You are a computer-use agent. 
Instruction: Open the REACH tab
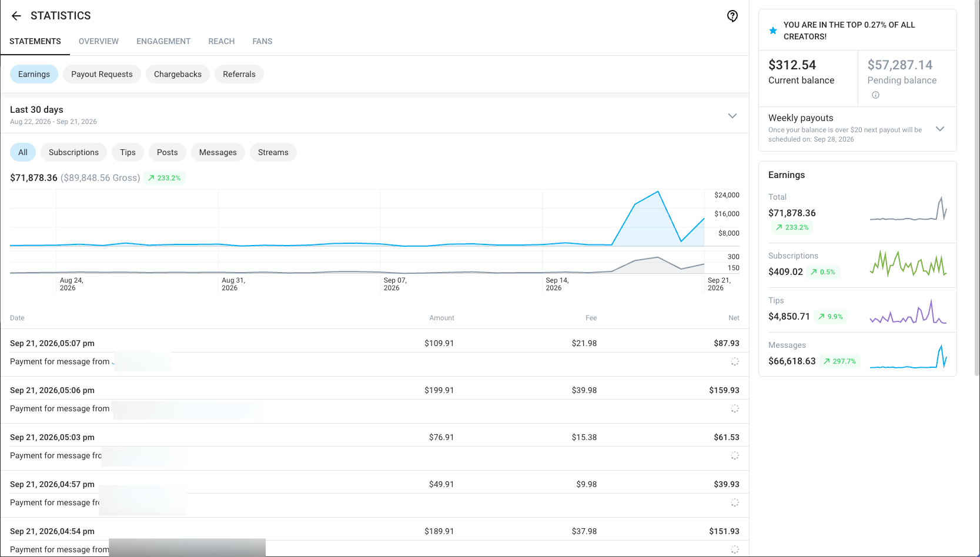[222, 41]
